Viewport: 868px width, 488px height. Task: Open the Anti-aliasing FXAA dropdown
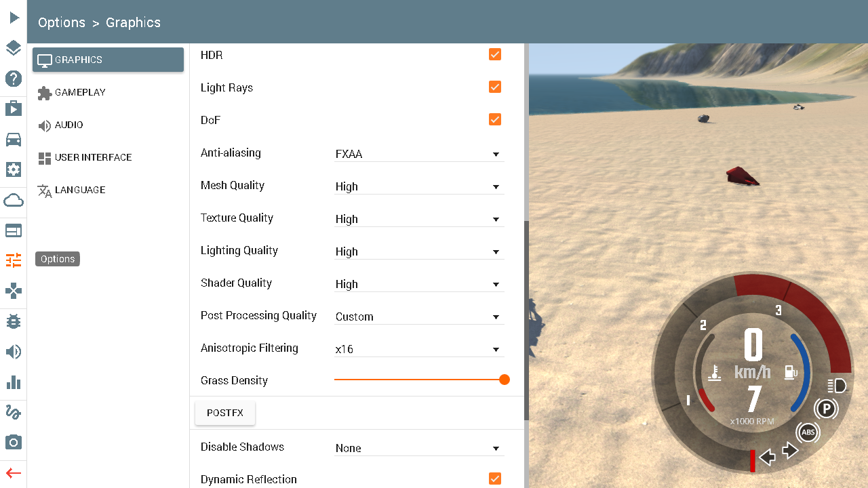pos(419,154)
